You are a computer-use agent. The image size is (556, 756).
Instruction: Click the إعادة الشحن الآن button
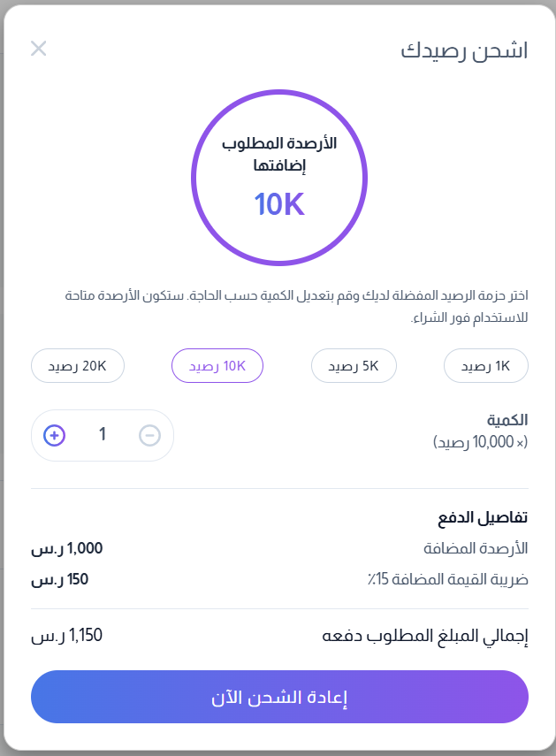pos(279,697)
